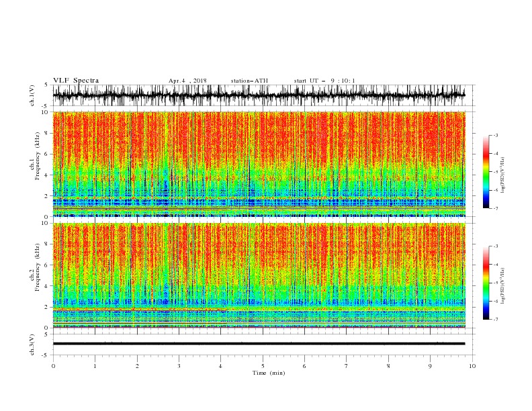Click the time axis tick label "9"
The image size is (532, 411).
[x=430, y=366]
